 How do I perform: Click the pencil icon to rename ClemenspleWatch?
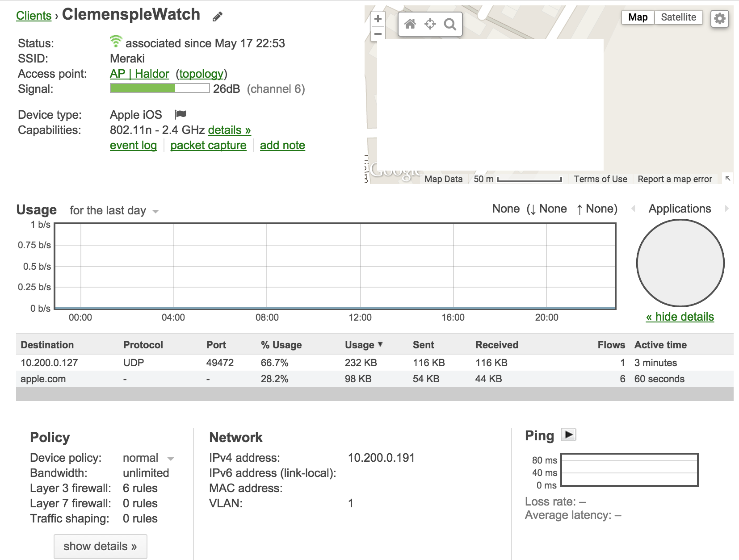(x=217, y=17)
